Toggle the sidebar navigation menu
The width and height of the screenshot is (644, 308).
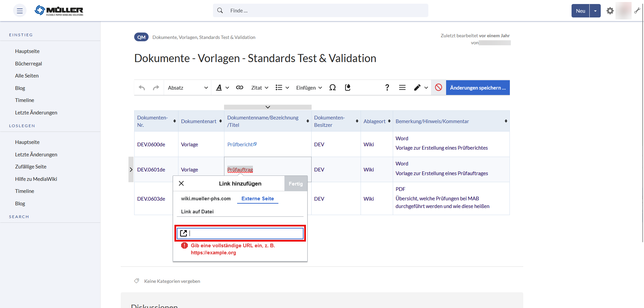point(20,11)
